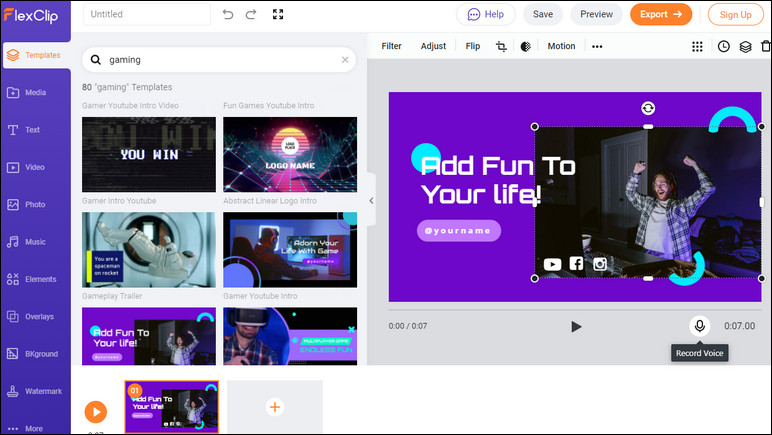Image resolution: width=772 pixels, height=435 pixels.
Task: Click the Untitled project name field
Action: (x=147, y=14)
